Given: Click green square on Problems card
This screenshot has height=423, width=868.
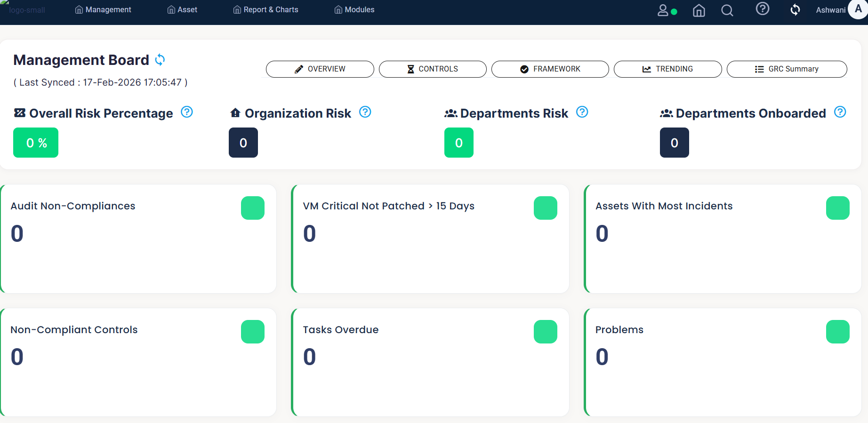Looking at the screenshot, I should 838,332.
